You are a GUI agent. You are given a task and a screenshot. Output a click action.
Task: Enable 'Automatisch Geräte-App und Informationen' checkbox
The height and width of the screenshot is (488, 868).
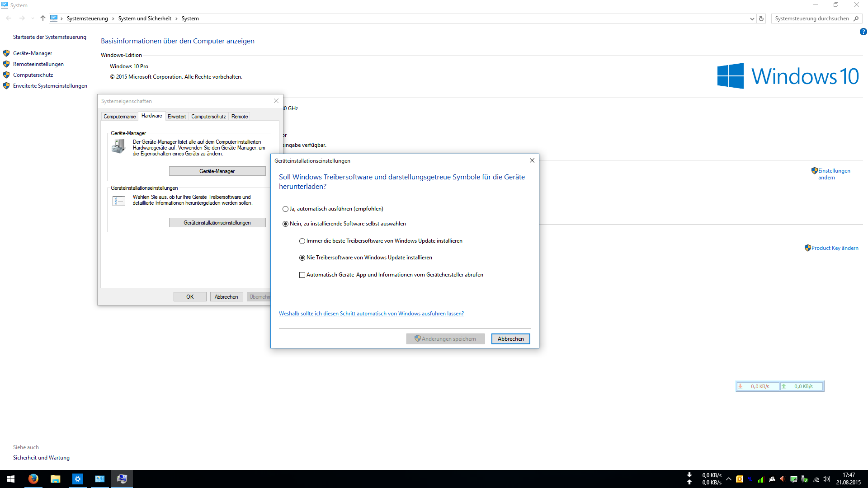pyautogui.click(x=302, y=275)
